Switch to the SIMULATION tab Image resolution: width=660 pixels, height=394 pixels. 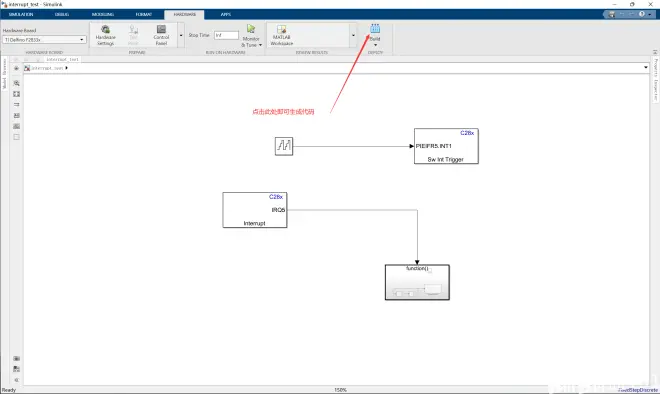21,14
